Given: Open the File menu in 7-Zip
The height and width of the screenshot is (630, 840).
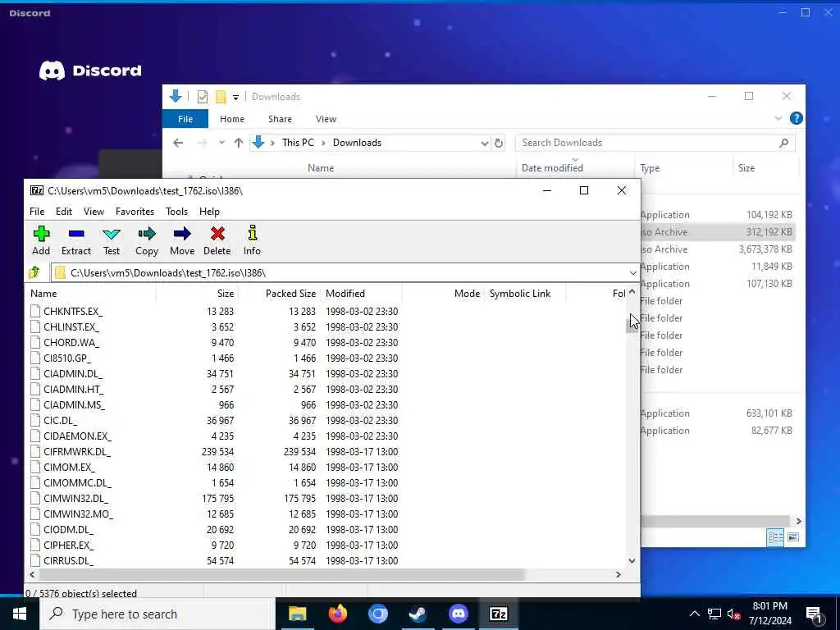Looking at the screenshot, I should 37,212.
